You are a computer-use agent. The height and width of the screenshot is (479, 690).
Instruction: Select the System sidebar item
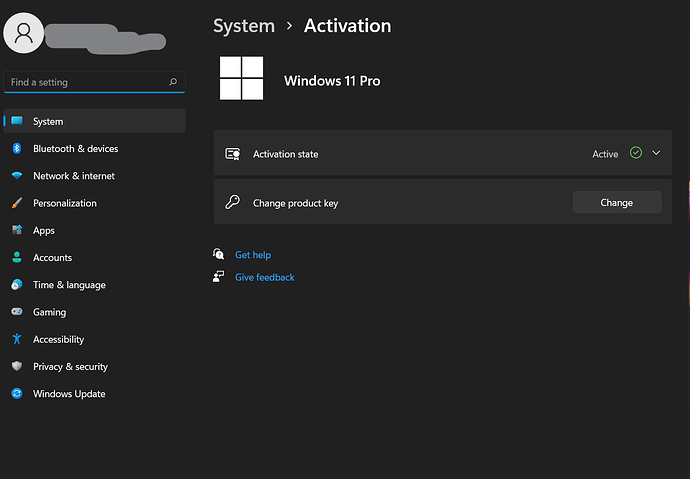(x=48, y=121)
